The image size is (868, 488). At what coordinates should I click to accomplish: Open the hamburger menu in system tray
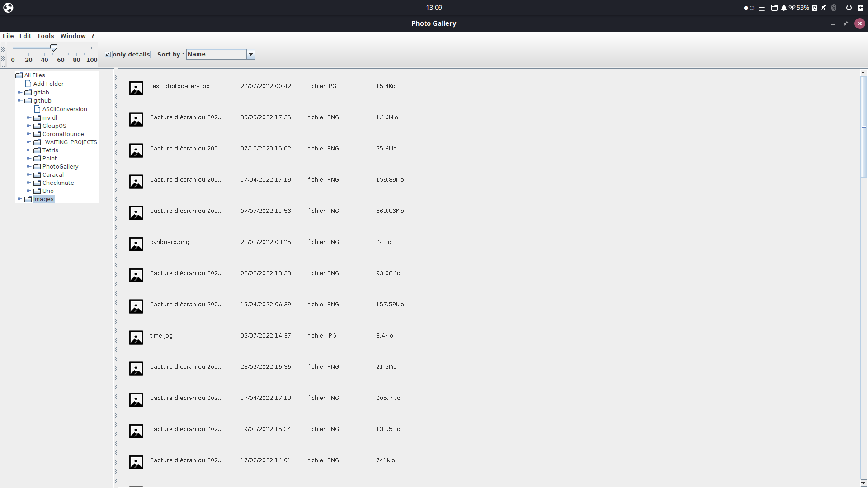coord(762,8)
